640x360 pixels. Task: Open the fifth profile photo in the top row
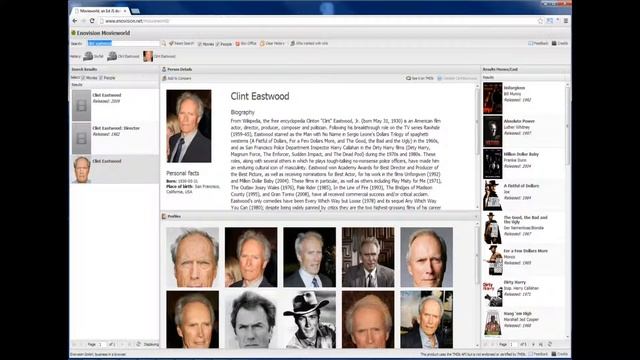click(x=427, y=257)
